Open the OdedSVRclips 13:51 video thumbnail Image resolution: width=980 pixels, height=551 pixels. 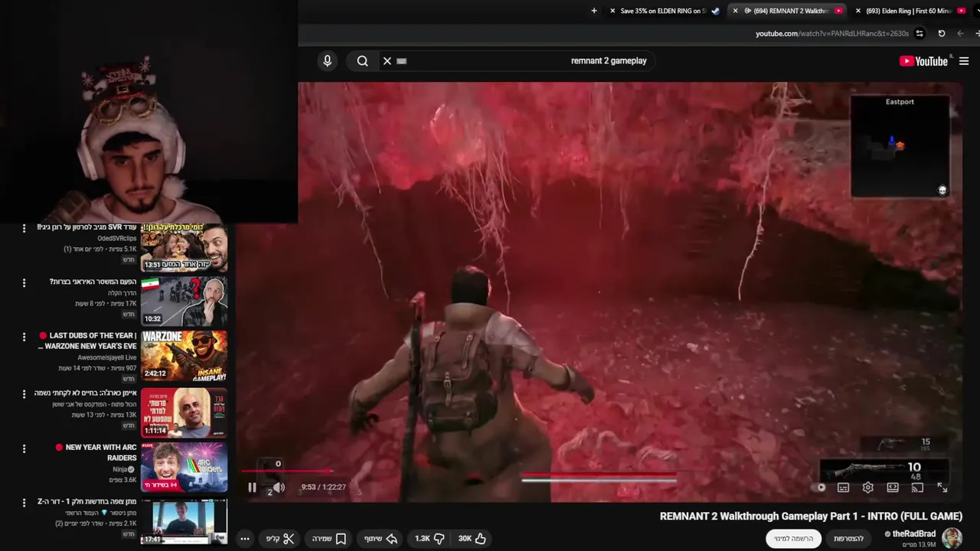(x=184, y=248)
